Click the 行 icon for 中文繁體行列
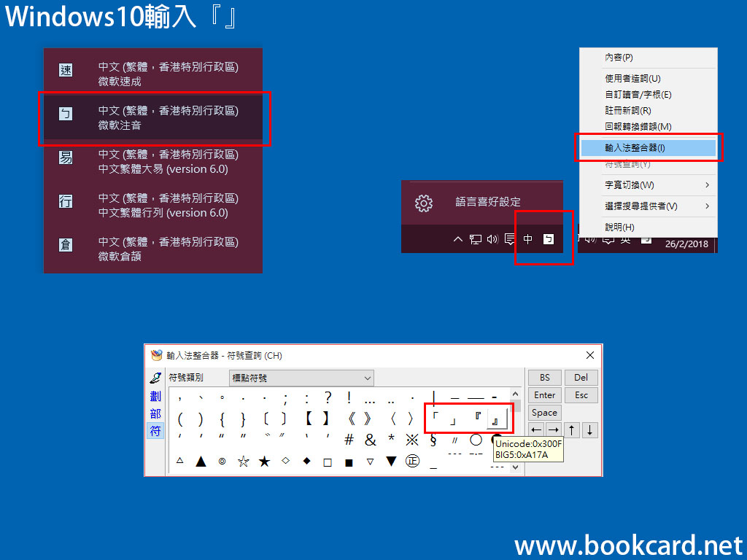Viewport: 747px width, 560px height. tap(65, 201)
